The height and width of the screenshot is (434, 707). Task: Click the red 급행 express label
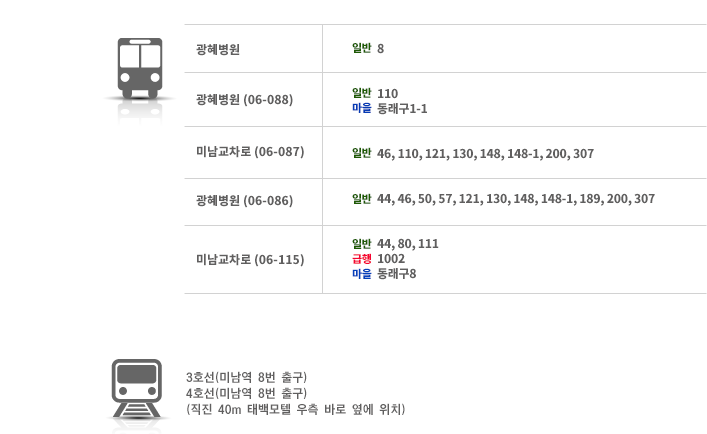pos(362,259)
